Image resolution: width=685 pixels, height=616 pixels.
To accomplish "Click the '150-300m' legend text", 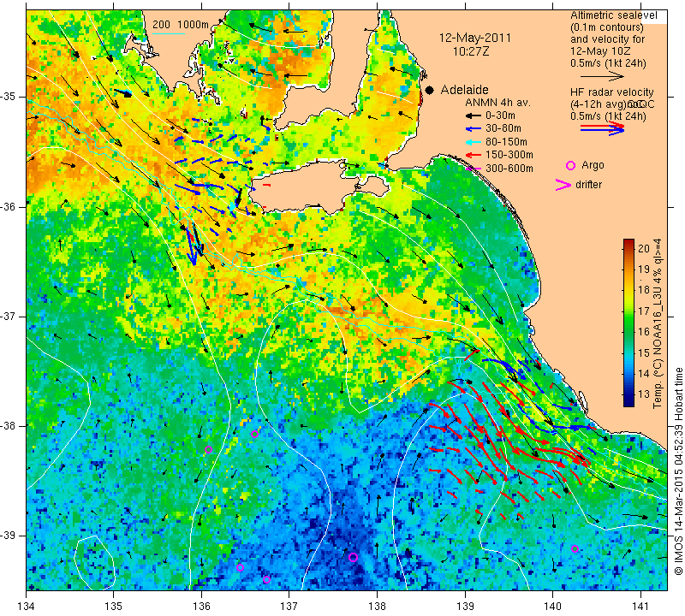I will coord(509,155).
